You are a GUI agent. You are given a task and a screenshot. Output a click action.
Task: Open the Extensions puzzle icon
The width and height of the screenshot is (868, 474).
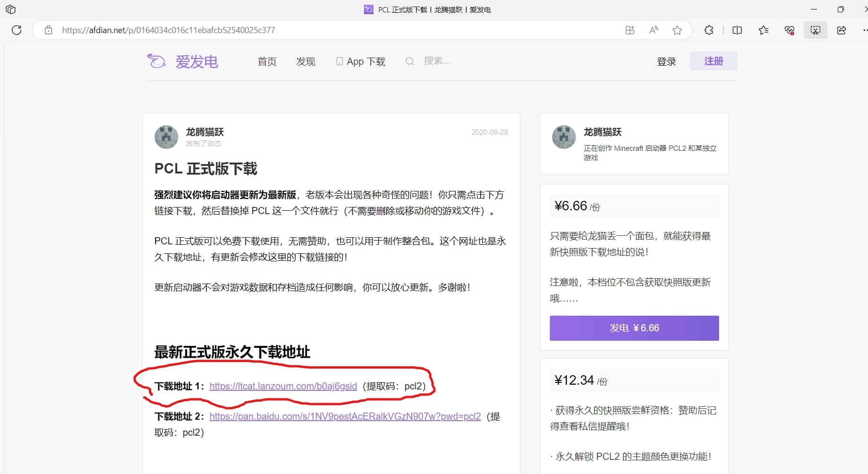[x=709, y=30]
